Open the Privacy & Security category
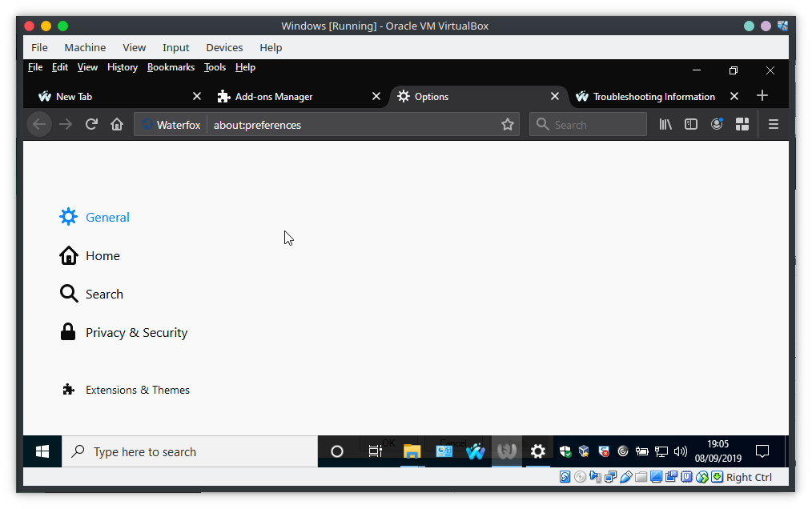The width and height of the screenshot is (812, 509). (123, 332)
